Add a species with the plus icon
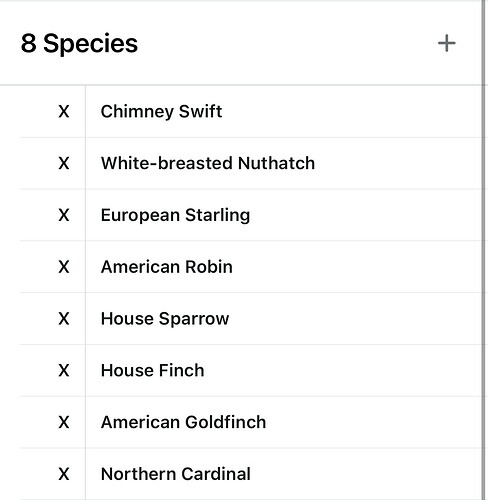The width and height of the screenshot is (488, 500). (x=446, y=44)
